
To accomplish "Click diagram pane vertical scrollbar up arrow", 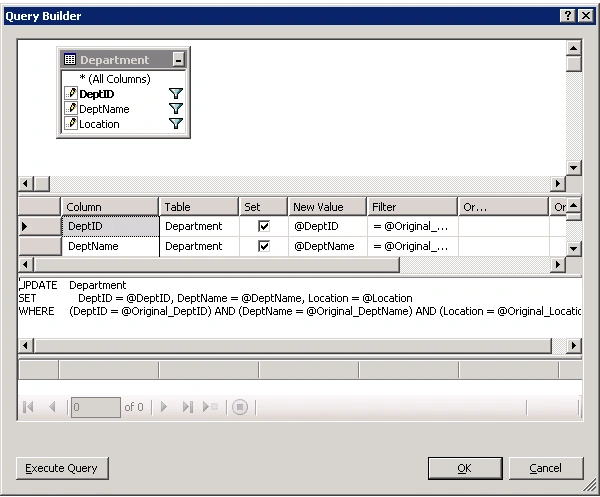I will pos(574,48).
